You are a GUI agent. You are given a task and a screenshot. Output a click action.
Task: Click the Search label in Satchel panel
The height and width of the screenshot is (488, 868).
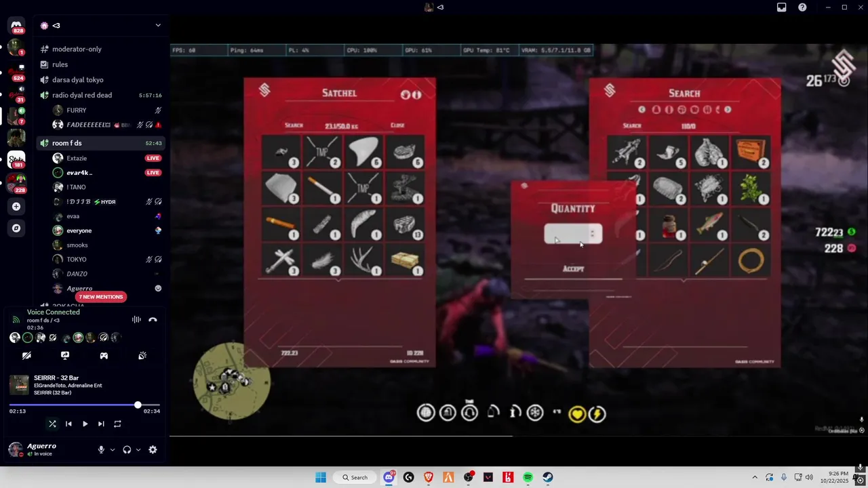point(294,125)
